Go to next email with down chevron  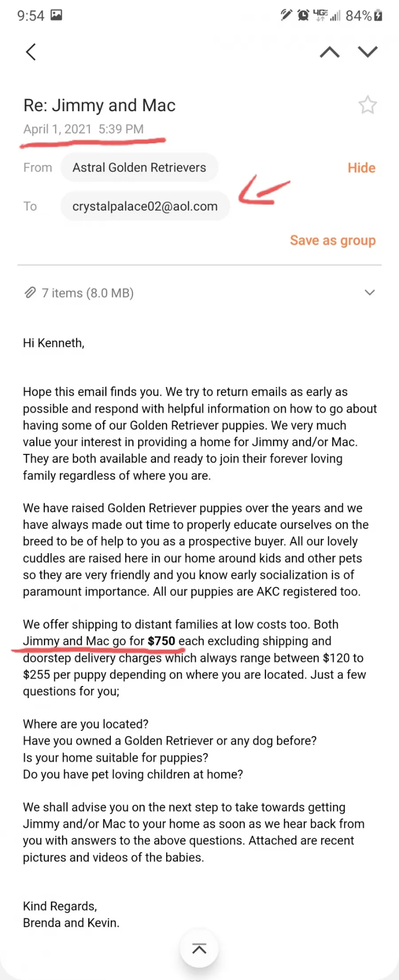tap(368, 52)
